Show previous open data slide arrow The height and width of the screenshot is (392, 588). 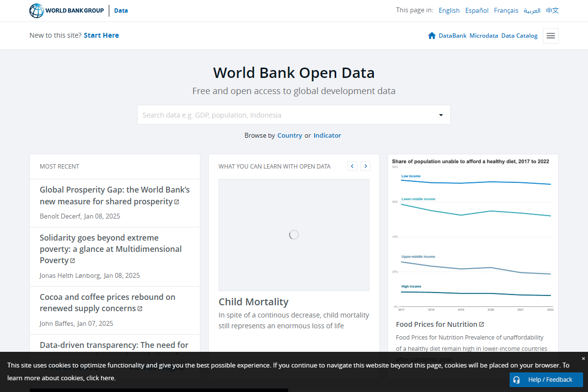(352, 166)
